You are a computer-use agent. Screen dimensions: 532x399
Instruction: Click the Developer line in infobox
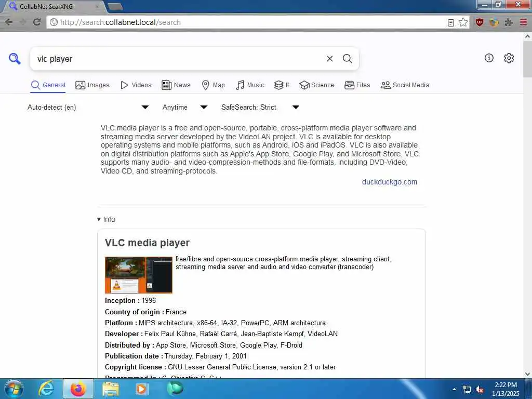tap(221, 334)
